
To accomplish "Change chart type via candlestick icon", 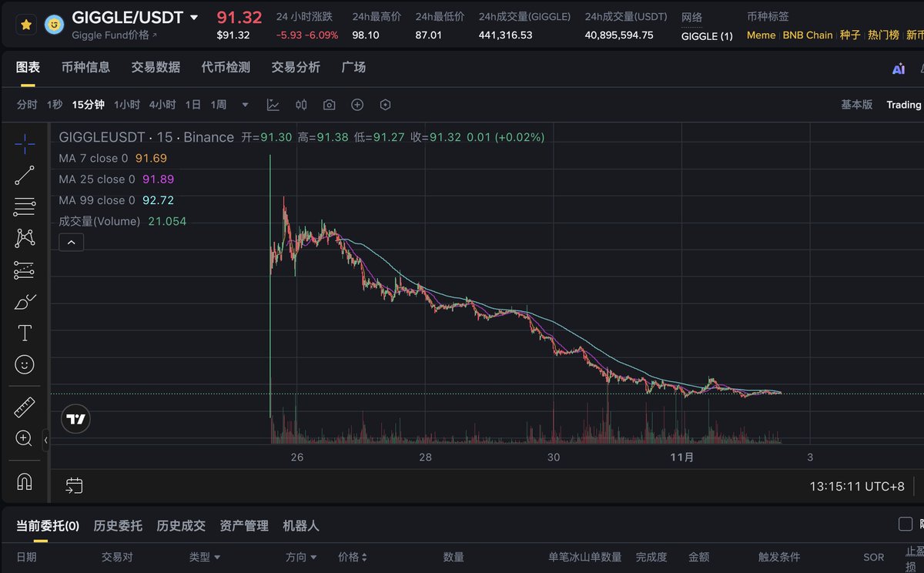I will [301, 105].
